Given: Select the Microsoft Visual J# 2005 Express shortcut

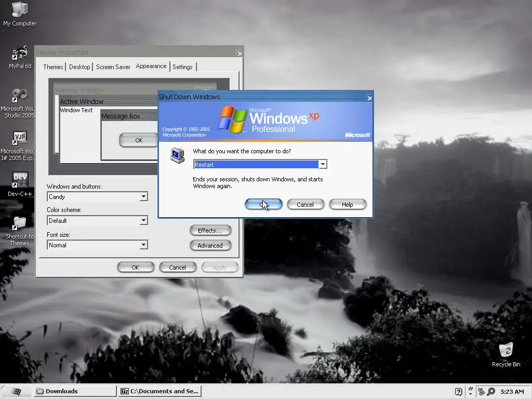Looking at the screenshot, I should pos(18,145).
